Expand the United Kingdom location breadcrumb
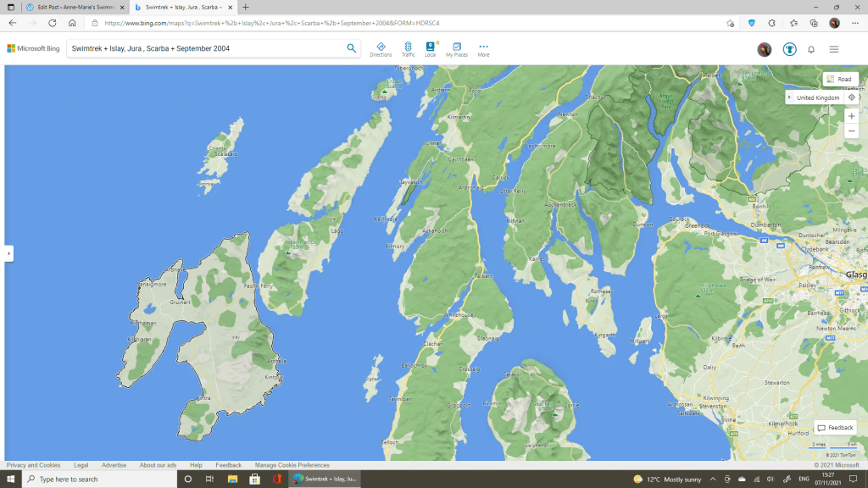The image size is (868, 488). 790,97
